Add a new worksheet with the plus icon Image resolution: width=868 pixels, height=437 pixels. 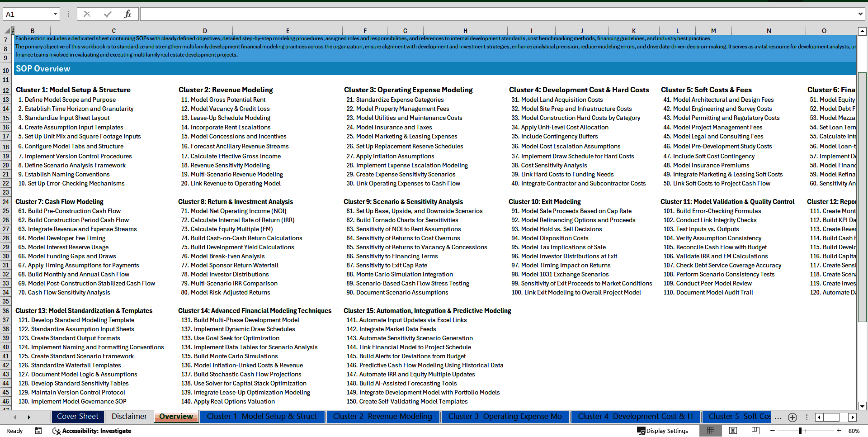[x=792, y=417]
